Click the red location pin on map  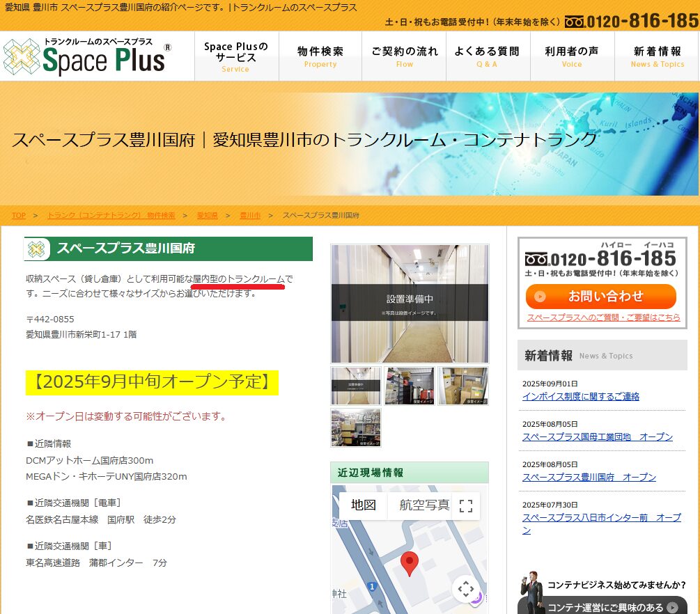pyautogui.click(x=410, y=563)
